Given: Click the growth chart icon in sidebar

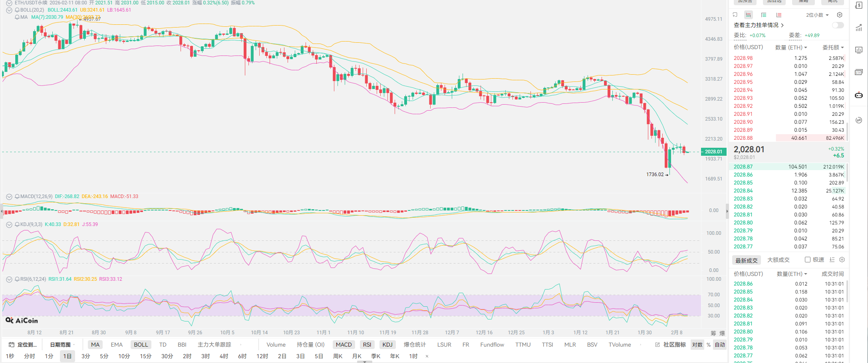Looking at the screenshot, I should [x=858, y=28].
